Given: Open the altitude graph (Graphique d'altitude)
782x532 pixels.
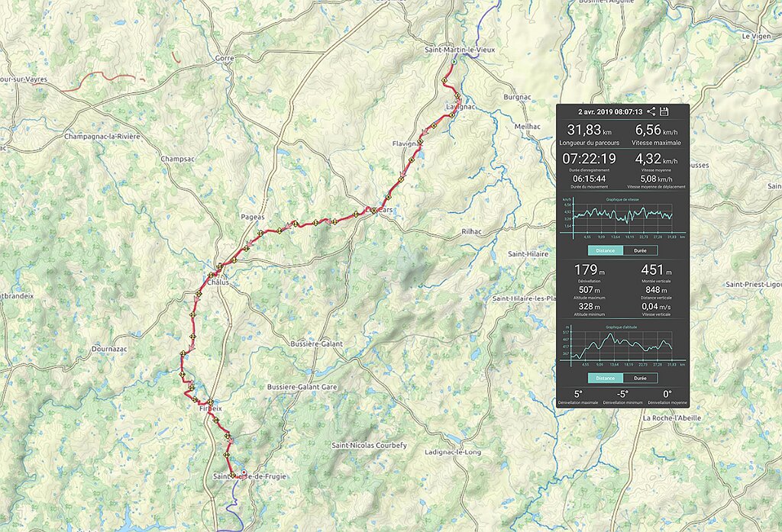Looking at the screenshot, I should [623, 345].
